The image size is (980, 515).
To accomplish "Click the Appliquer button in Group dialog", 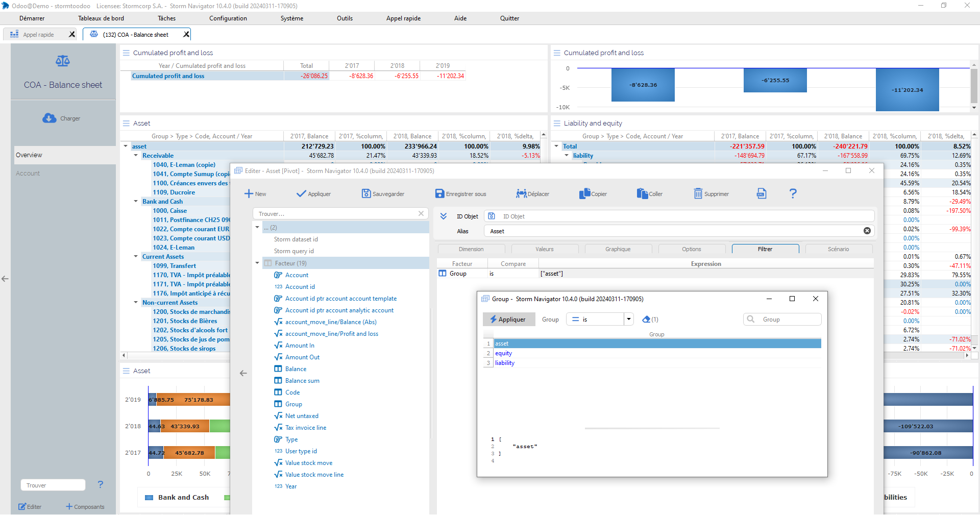I will (x=508, y=320).
